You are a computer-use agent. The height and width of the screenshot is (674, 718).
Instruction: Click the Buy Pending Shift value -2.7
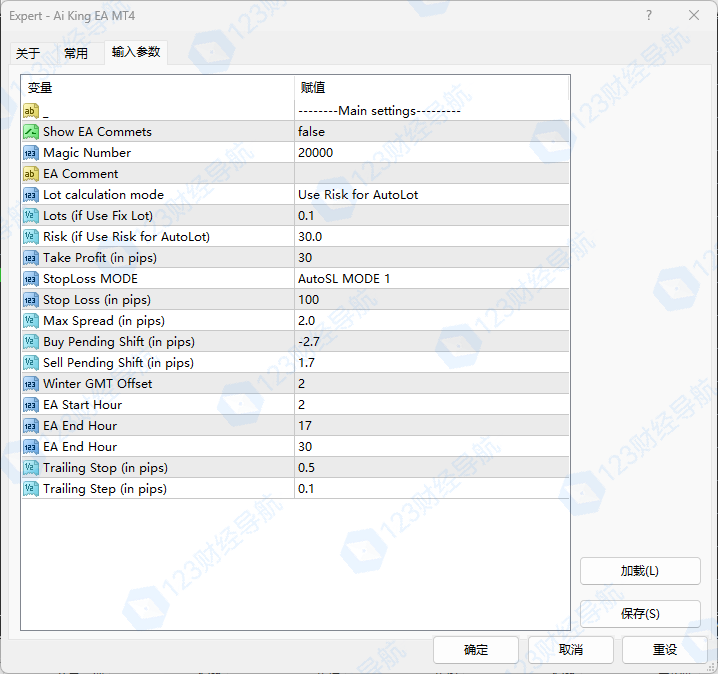tap(309, 342)
